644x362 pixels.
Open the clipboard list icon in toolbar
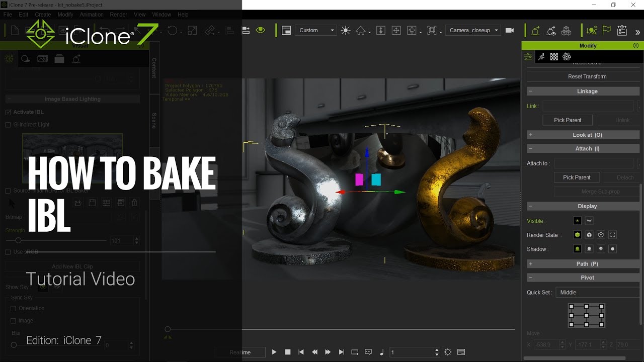(x=622, y=31)
